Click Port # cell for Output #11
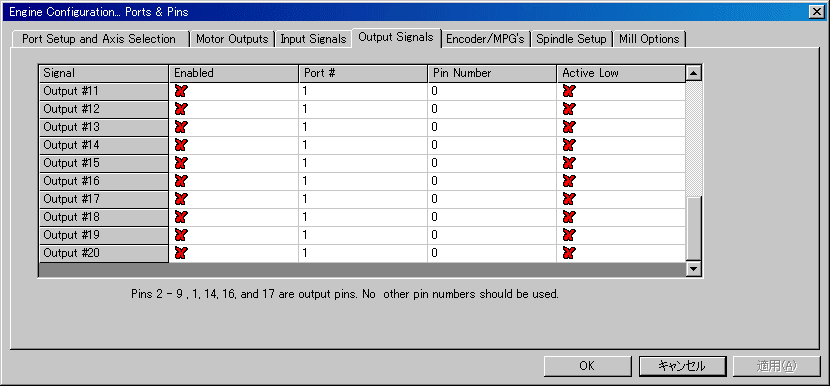830x386 pixels. [x=363, y=91]
